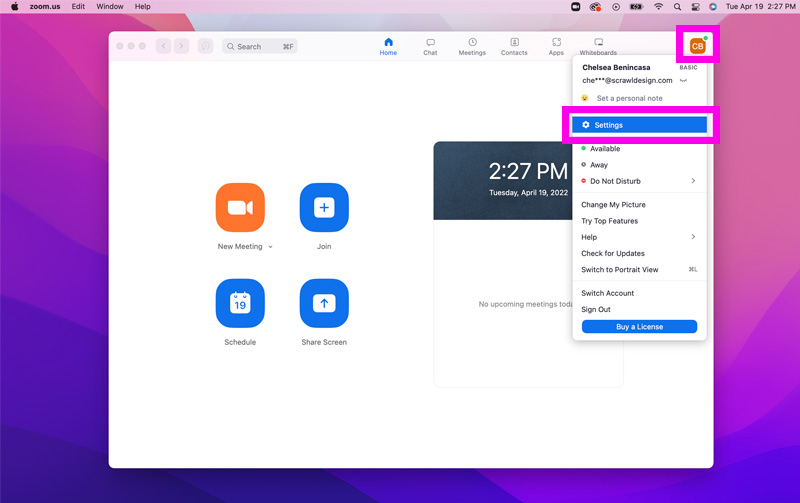This screenshot has width=800, height=503.
Task: Select Settings from the profile menu
Action: coord(639,125)
